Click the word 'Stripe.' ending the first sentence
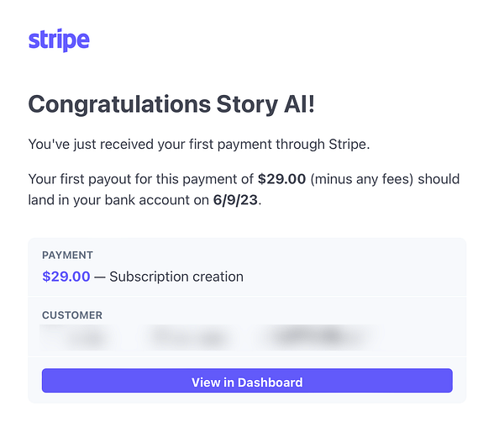Screen dimensions: 504x438 [349, 145]
